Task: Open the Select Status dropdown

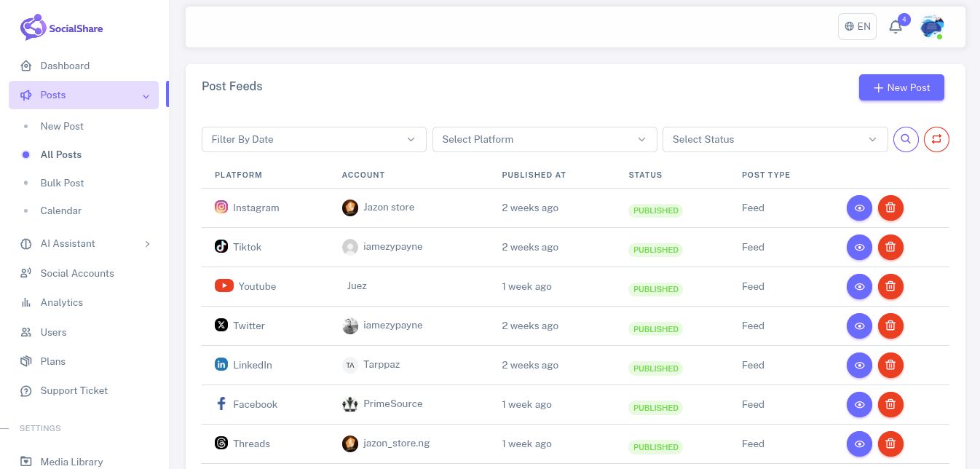Action: (x=775, y=139)
